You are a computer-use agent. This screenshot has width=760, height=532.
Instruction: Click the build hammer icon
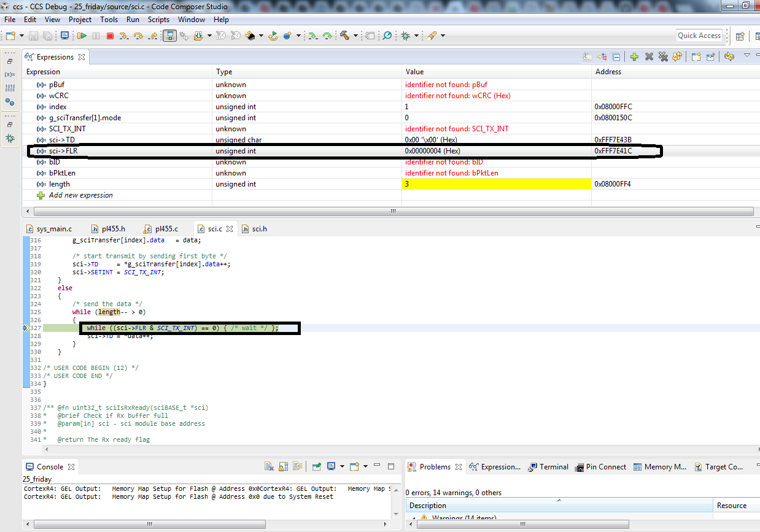[344, 36]
